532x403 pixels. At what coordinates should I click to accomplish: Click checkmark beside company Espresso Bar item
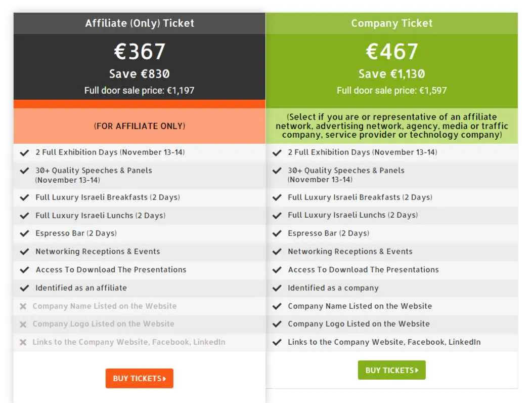click(x=277, y=233)
